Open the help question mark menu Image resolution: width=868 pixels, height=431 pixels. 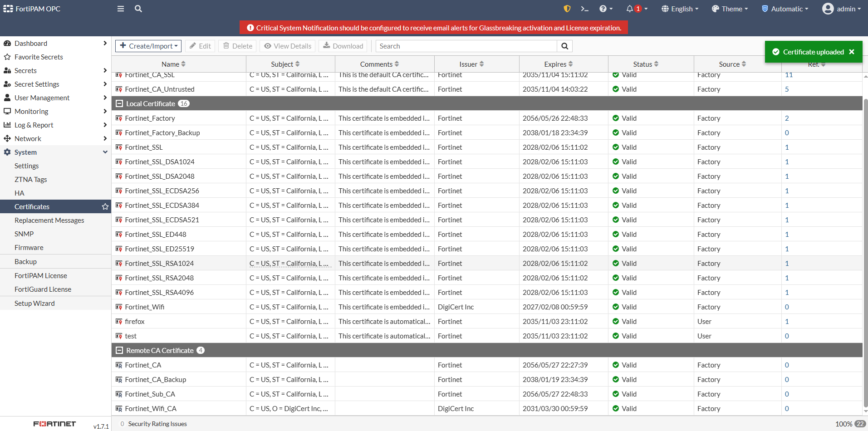tap(606, 9)
